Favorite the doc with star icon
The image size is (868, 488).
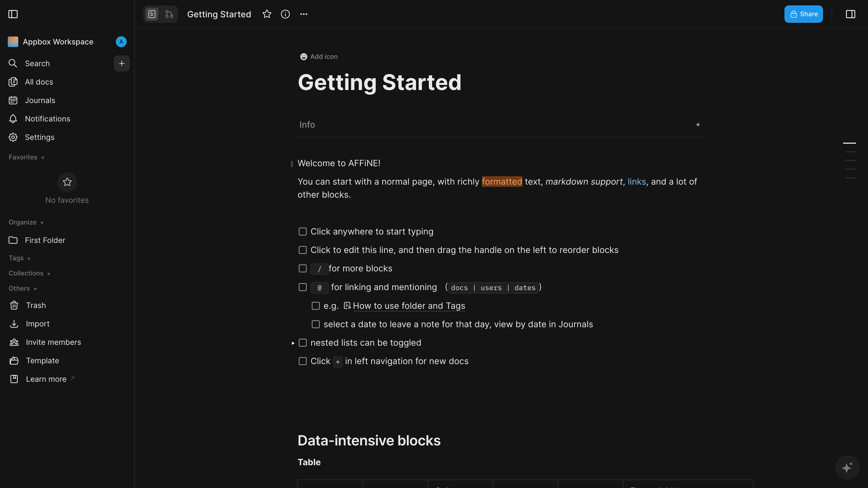click(267, 14)
